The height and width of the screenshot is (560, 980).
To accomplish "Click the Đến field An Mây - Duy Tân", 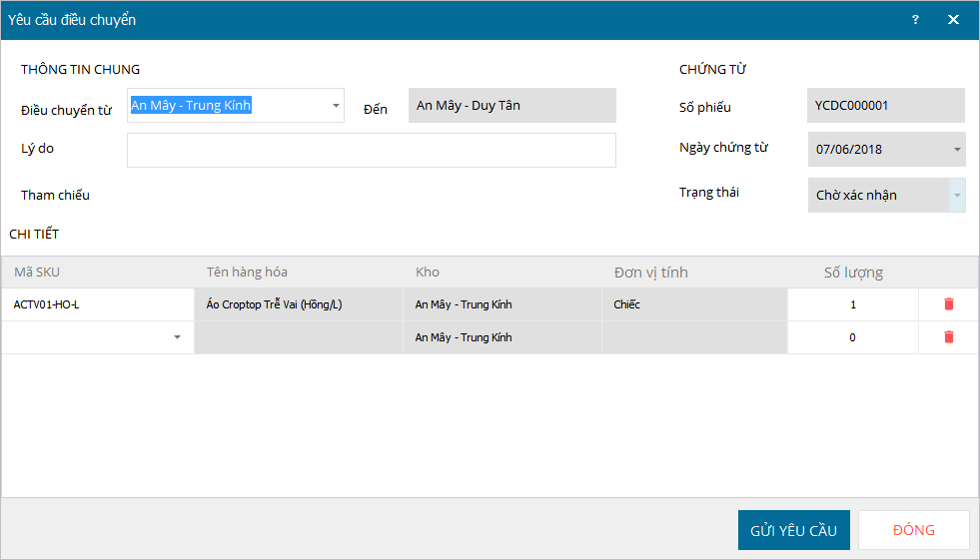I will pos(511,105).
